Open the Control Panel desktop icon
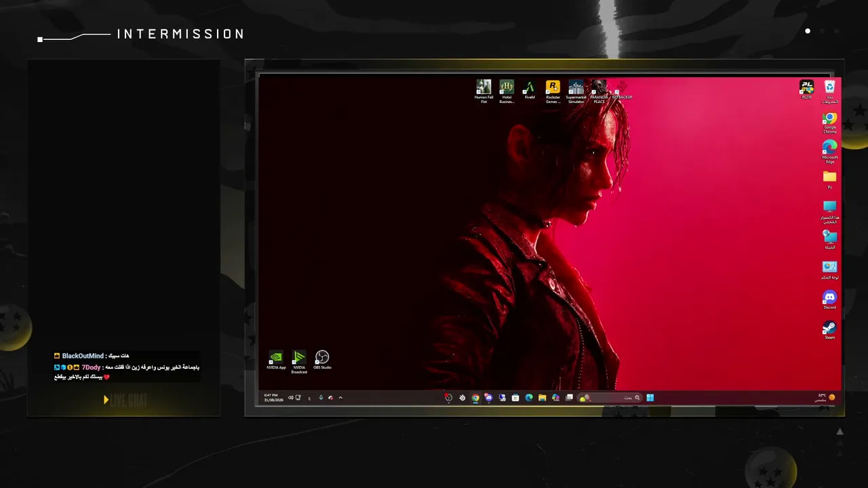 (x=829, y=270)
